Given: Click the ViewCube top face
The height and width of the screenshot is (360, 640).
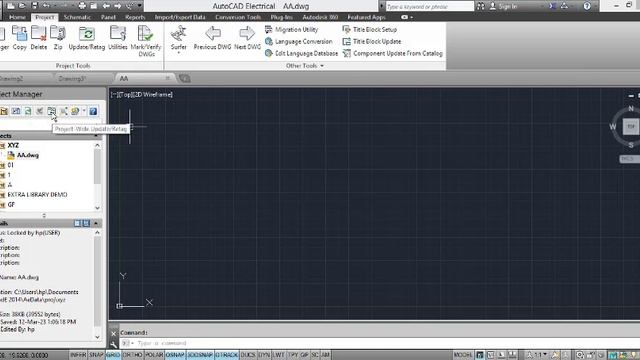Looking at the screenshot, I should (x=631, y=126).
